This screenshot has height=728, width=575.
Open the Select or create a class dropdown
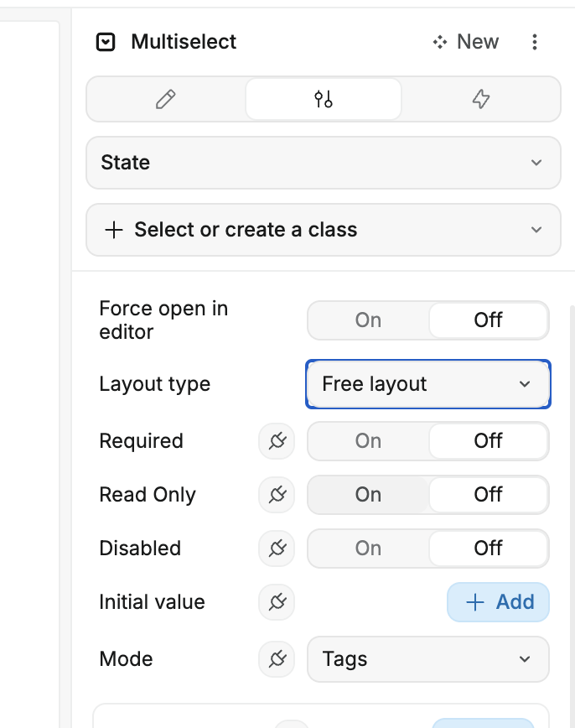tap(323, 230)
